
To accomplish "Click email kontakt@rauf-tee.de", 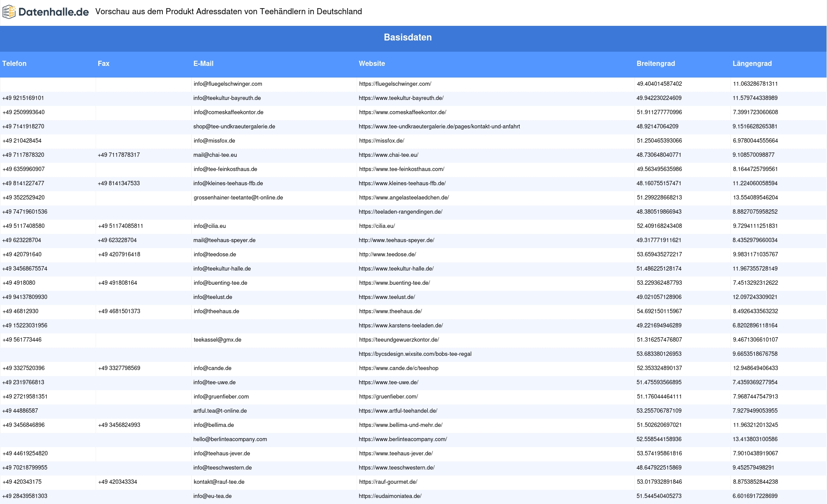I will (x=219, y=482).
